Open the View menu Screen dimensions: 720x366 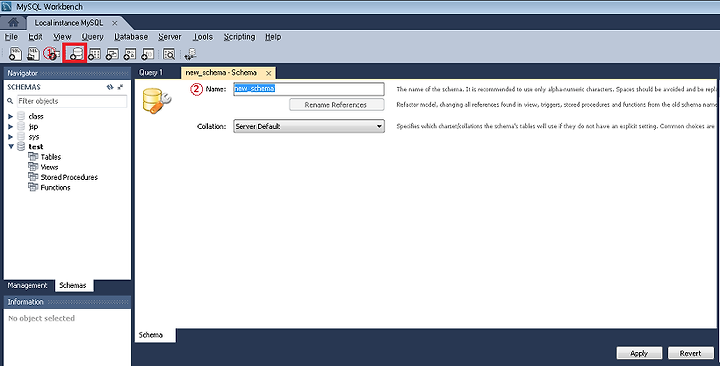click(62, 37)
